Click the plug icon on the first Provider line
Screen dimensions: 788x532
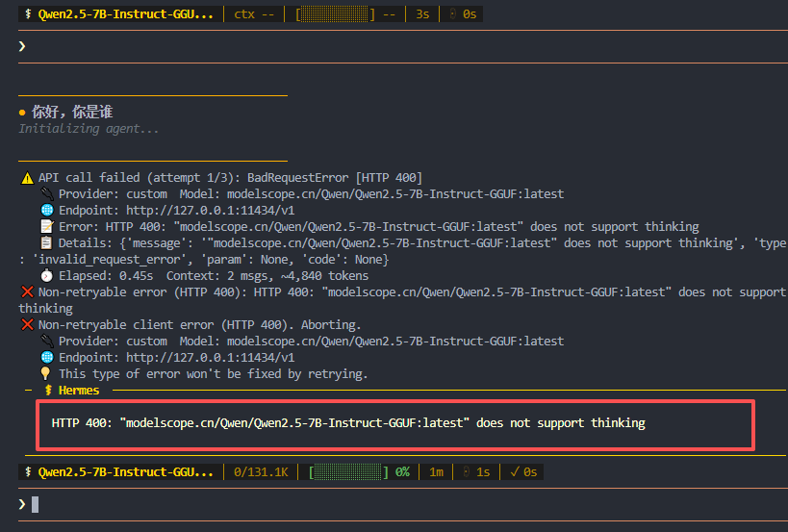47,194
